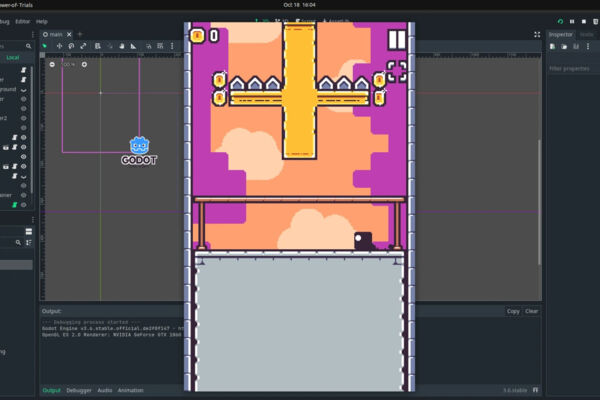Open the Scene dock options dots

pos(33,34)
